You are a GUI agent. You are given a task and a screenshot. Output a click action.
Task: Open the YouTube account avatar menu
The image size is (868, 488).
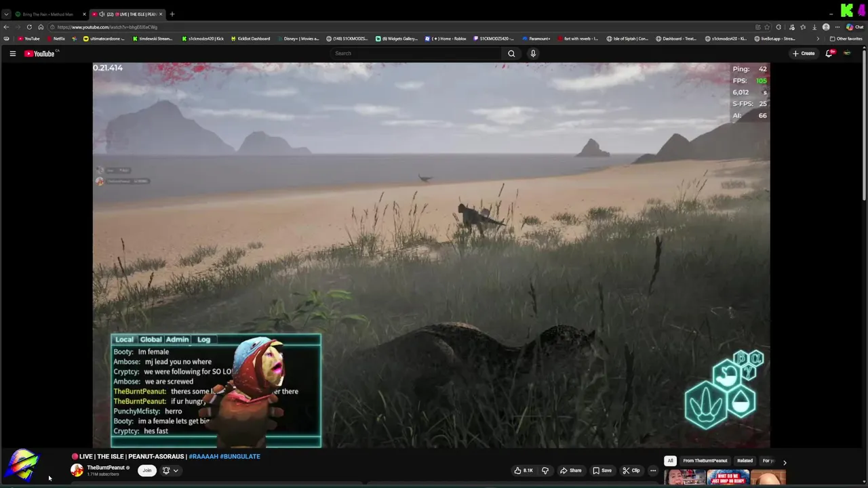tap(847, 54)
